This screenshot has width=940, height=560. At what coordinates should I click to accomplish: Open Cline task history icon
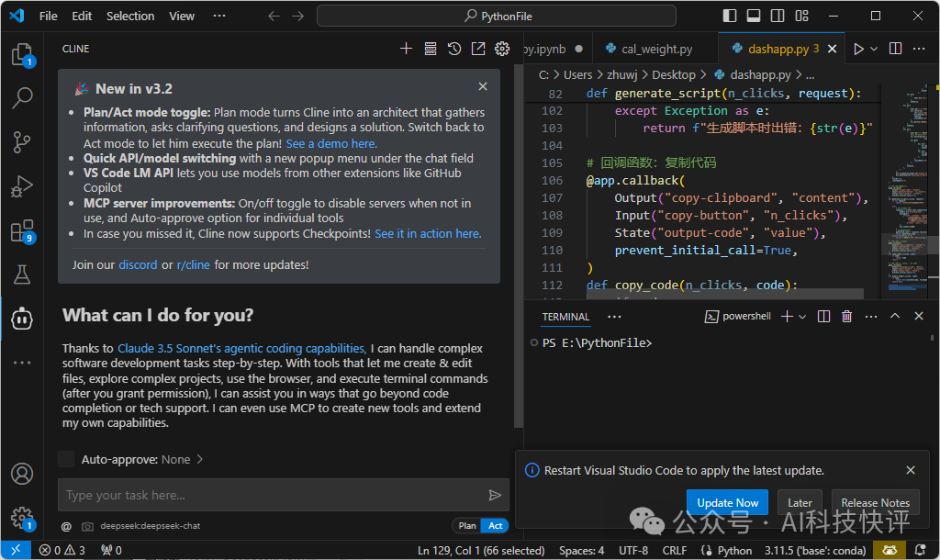pyautogui.click(x=453, y=49)
